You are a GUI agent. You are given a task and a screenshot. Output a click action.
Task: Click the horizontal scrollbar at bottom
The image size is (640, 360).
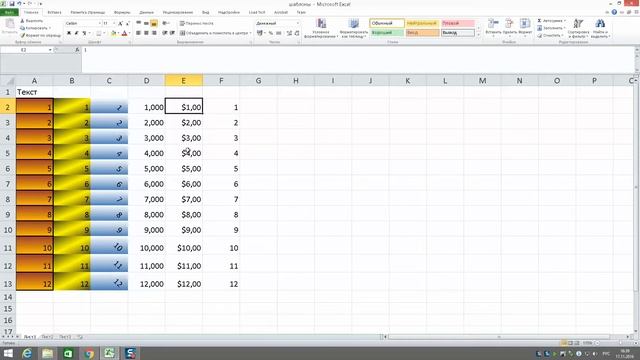pos(498,337)
